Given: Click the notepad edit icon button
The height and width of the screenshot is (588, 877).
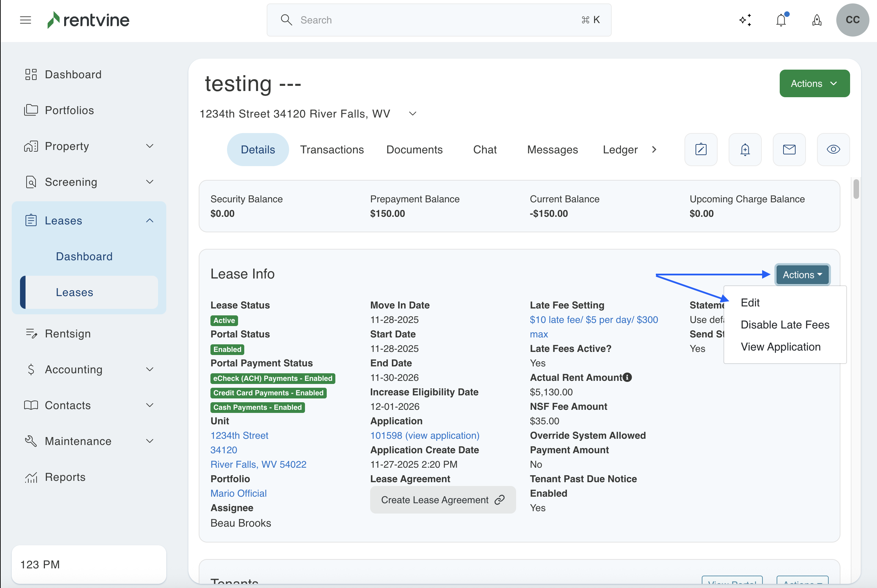Looking at the screenshot, I should coord(701,150).
